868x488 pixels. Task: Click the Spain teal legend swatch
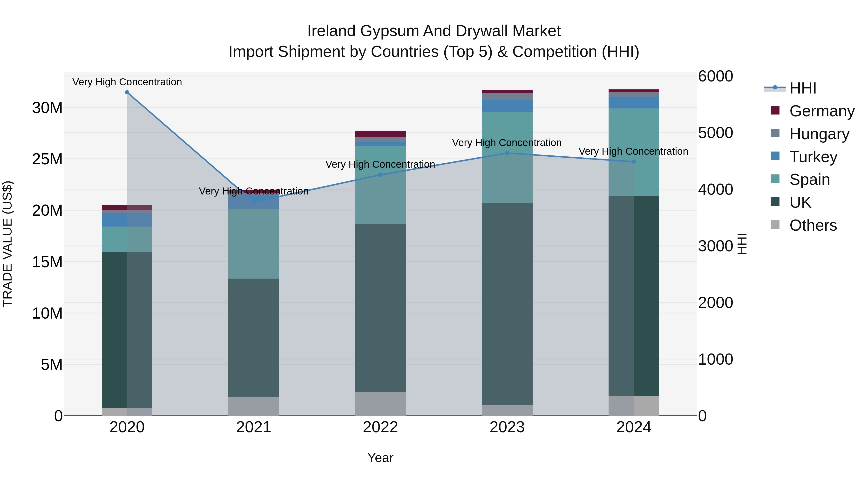[775, 179]
